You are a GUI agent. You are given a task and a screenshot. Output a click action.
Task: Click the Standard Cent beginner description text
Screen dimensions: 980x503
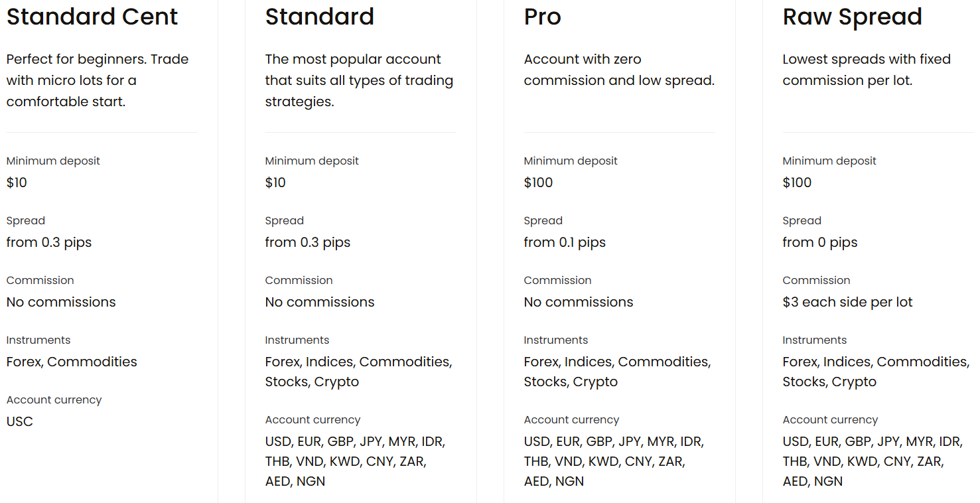(x=98, y=80)
